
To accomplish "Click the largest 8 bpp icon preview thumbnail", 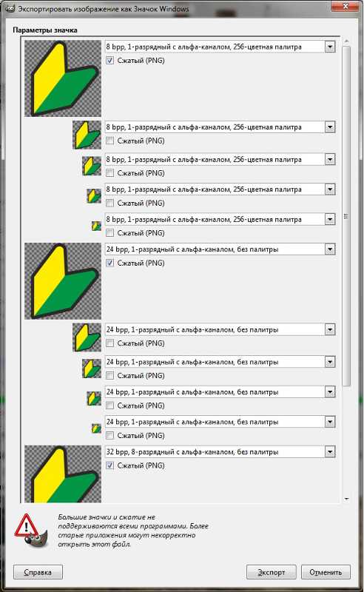I will tap(63, 78).
